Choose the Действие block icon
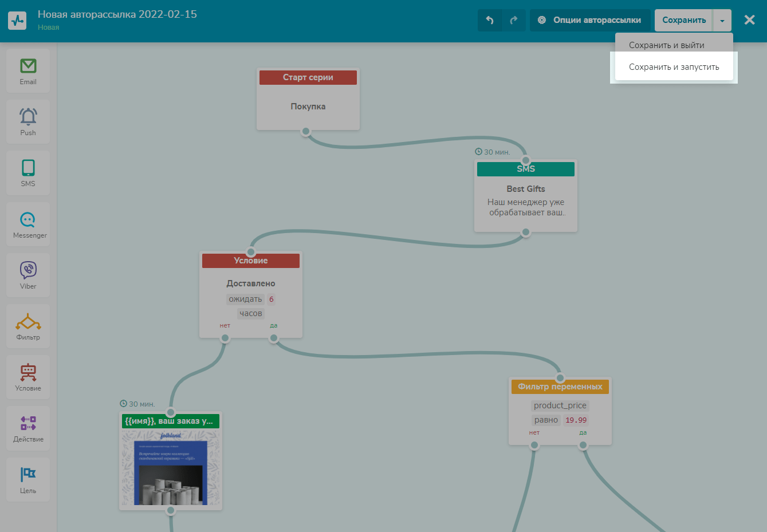Screen dimensions: 767x532 click(x=28, y=428)
